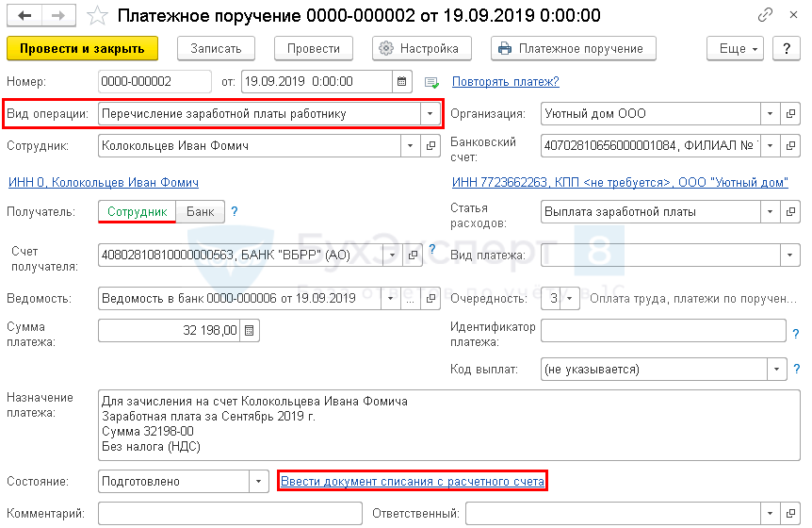The width and height of the screenshot is (812, 528).
Task: Open the ИНН 7723662263 Уютный дом link
Action: tap(620, 182)
